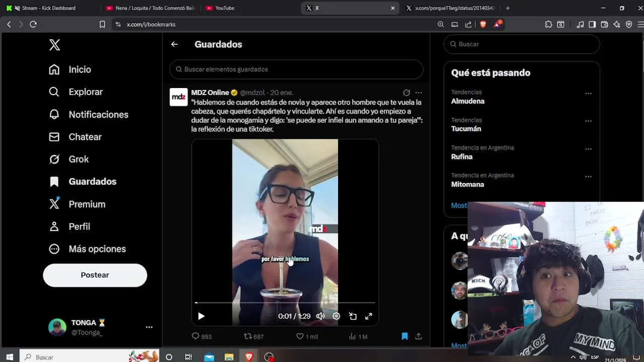644x362 pixels.
Task: Expand Más opciones menu
Action: coord(87,249)
